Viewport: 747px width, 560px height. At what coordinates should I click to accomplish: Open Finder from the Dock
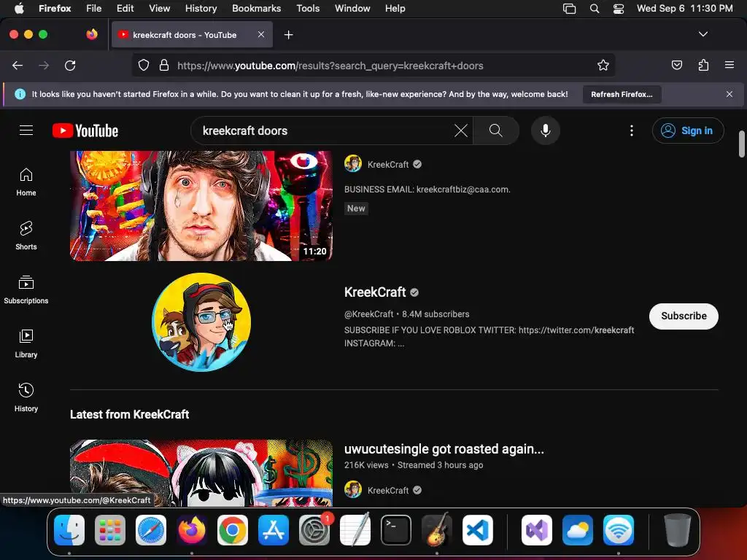point(69,530)
